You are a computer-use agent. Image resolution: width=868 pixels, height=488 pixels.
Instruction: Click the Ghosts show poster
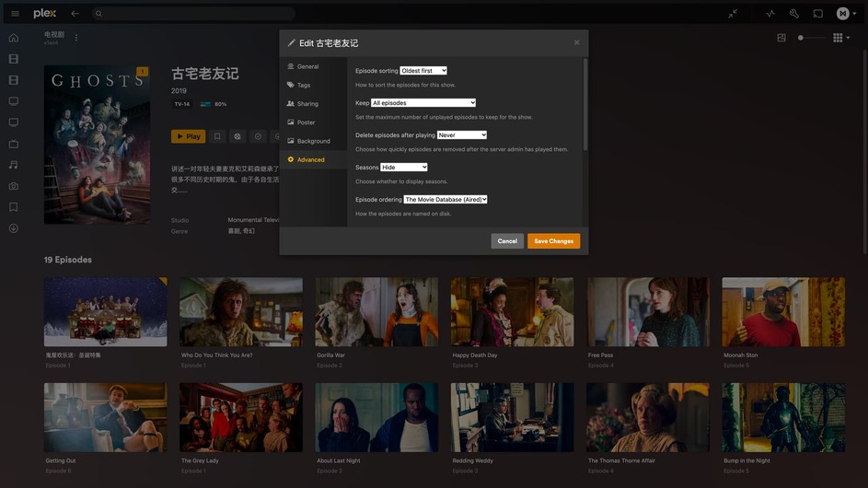pos(97,145)
